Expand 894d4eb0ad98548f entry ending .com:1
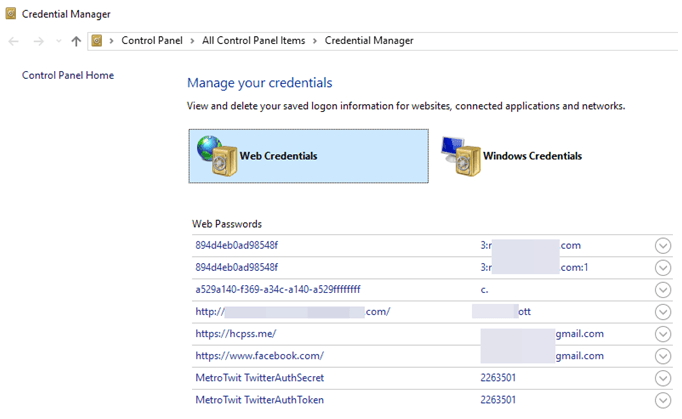 [x=662, y=268]
